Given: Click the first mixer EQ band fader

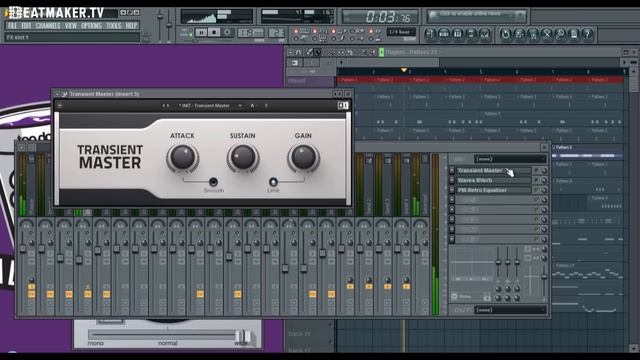Looking at the screenshot, I should click(x=498, y=262).
